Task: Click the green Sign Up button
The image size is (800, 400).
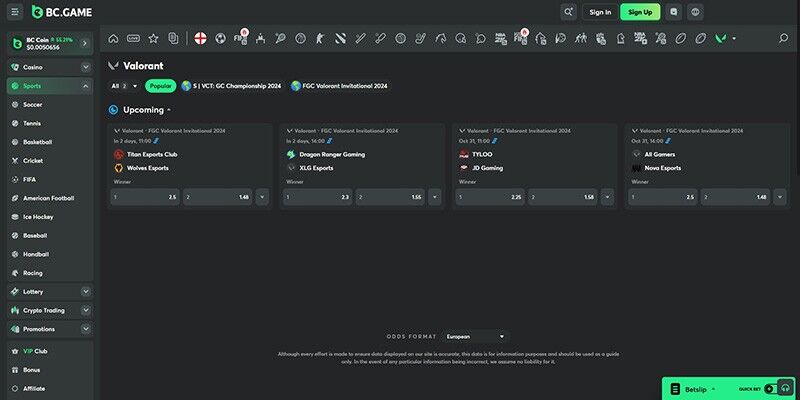Action: [x=640, y=12]
